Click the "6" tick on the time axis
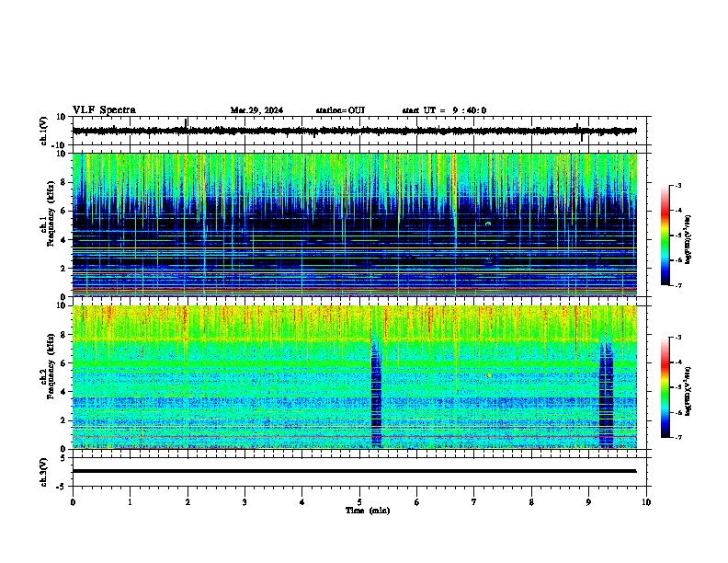The width and height of the screenshot is (728, 563). pos(417,502)
